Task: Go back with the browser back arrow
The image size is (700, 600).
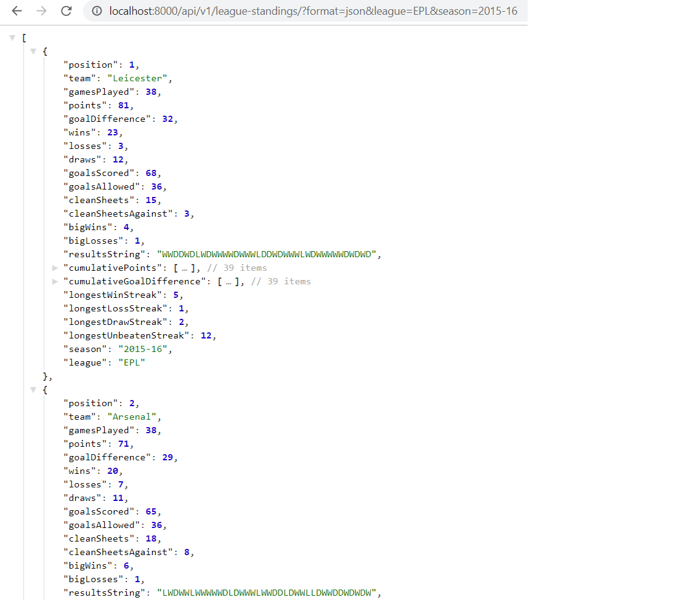Action: tap(17, 10)
